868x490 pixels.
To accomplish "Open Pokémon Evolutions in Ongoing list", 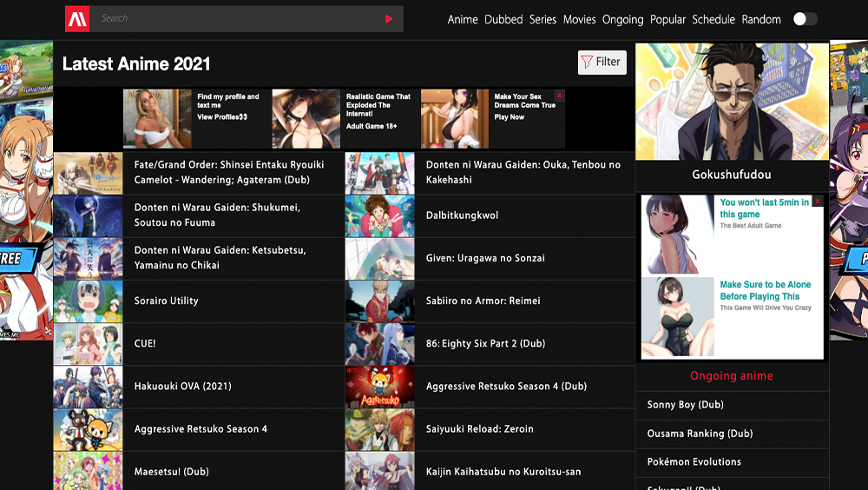I will click(x=694, y=461).
